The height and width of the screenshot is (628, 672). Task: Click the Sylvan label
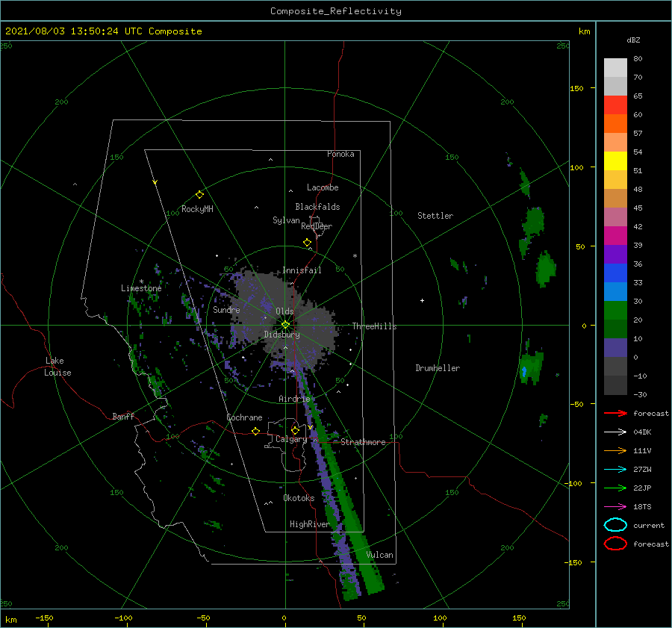(x=286, y=220)
